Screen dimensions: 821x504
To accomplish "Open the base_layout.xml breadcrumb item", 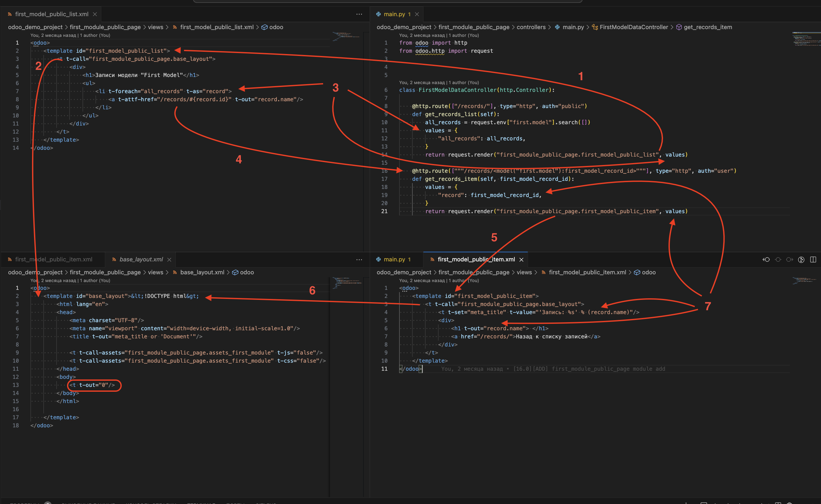I will 202,272.
